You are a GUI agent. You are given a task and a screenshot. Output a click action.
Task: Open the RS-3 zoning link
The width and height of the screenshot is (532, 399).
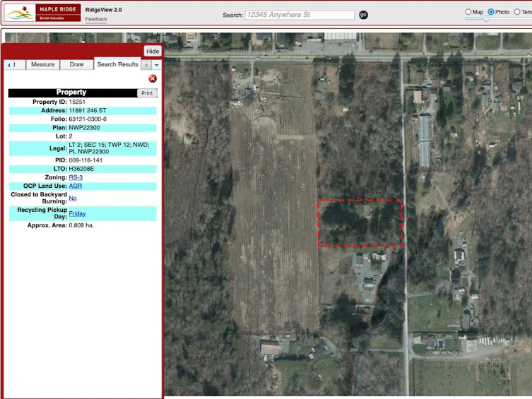coord(76,177)
